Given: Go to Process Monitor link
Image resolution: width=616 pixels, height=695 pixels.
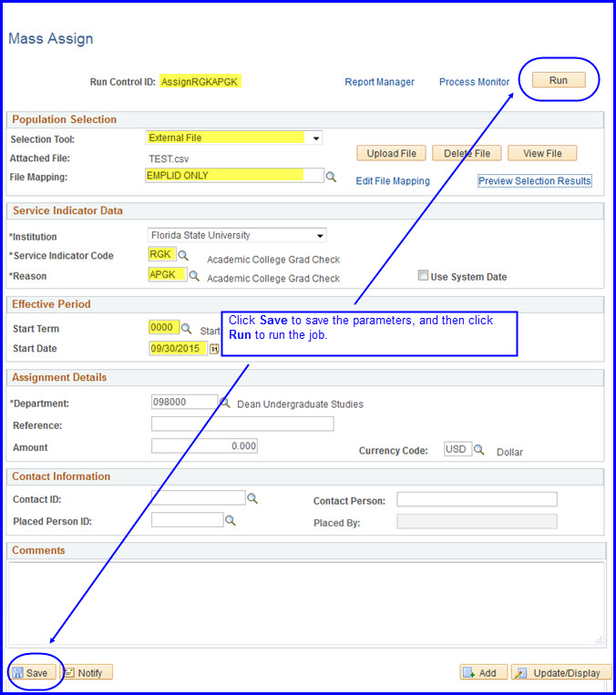Looking at the screenshot, I should click(x=474, y=82).
